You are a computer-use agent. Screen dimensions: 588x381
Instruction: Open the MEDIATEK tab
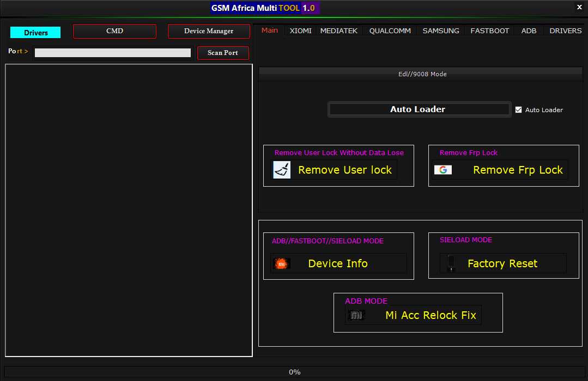339,31
